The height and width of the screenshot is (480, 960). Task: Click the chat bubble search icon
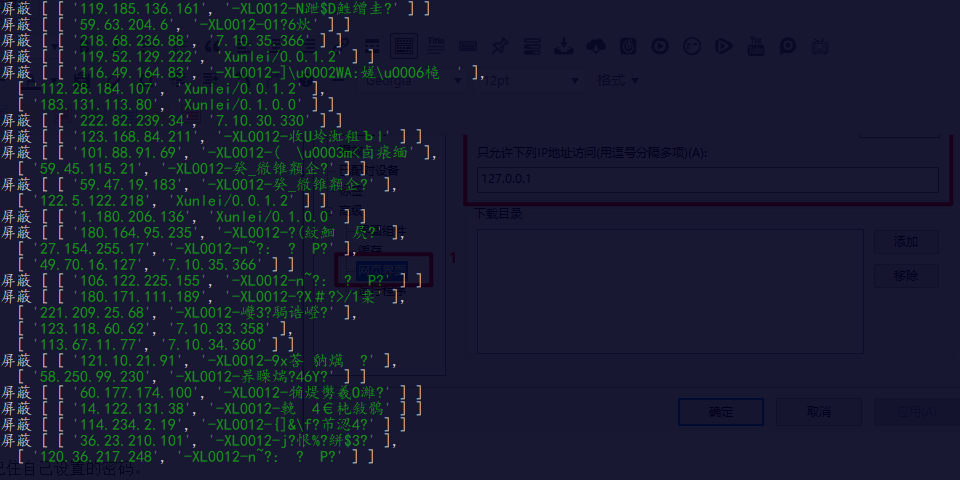pyautogui.click(x=788, y=46)
